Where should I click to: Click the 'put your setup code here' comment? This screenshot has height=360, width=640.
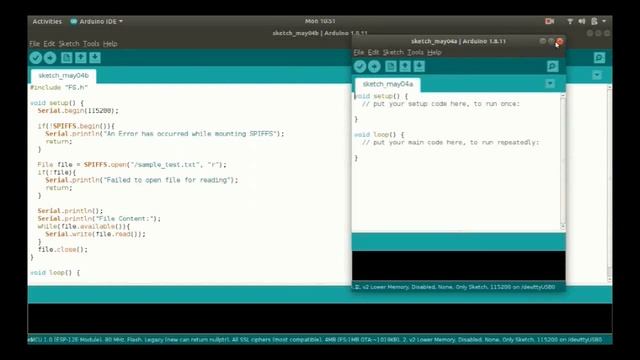[441, 104]
